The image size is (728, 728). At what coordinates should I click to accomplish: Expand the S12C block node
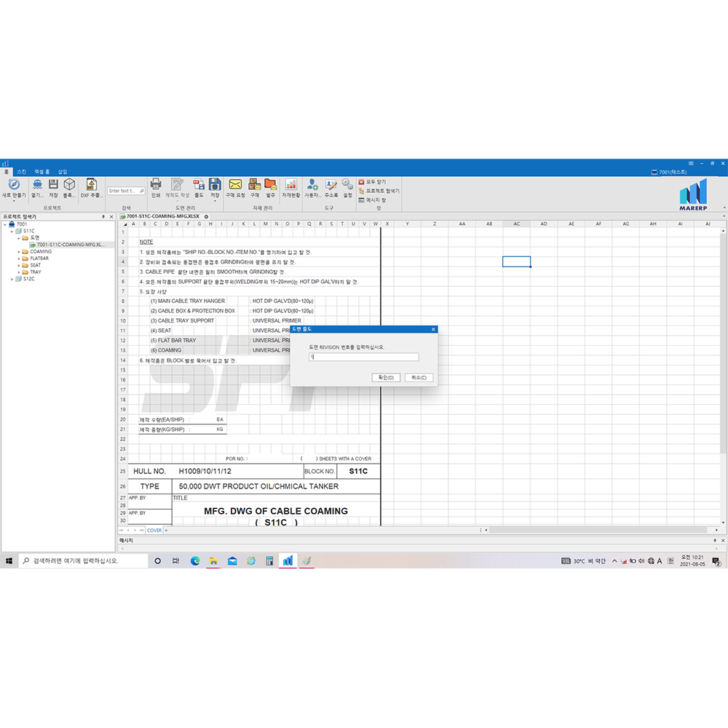click(12, 279)
